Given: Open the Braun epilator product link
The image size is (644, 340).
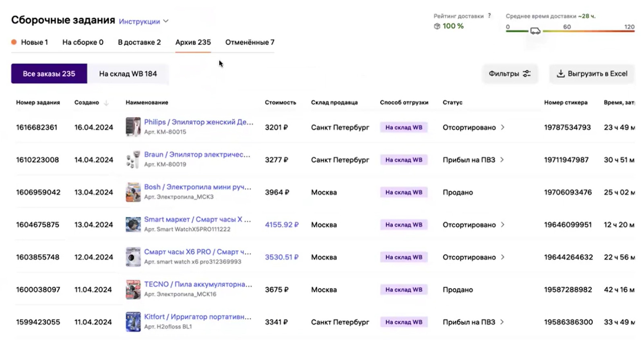Looking at the screenshot, I should pos(197,155).
